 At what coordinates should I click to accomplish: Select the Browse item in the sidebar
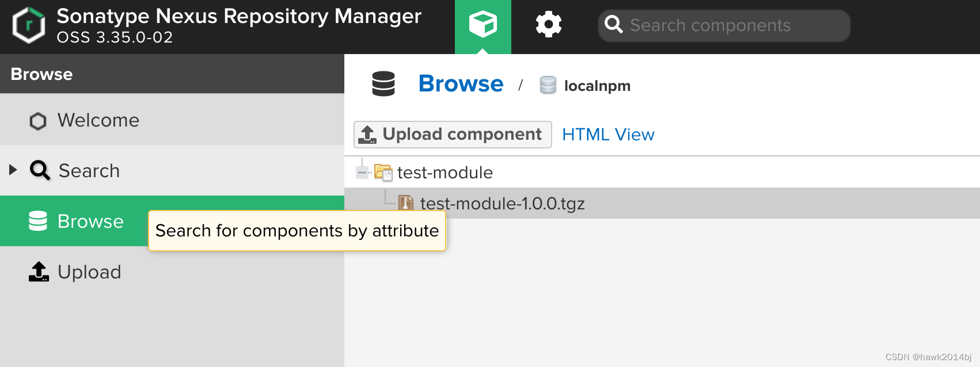pyautogui.click(x=90, y=221)
